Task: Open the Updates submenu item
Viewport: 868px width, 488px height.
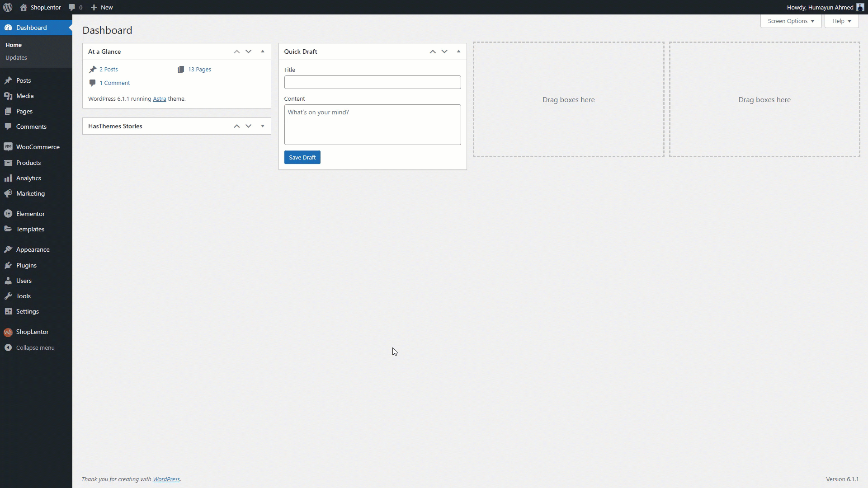Action: pos(16,57)
